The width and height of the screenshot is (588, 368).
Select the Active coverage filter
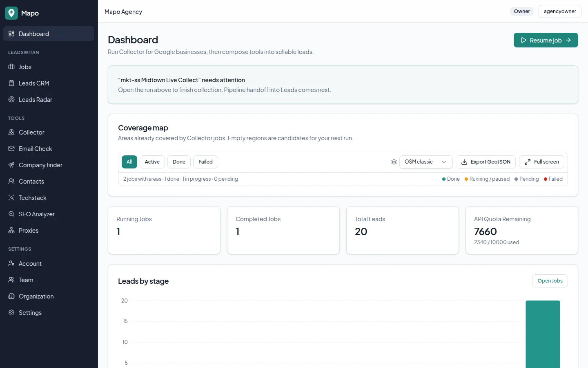point(152,162)
